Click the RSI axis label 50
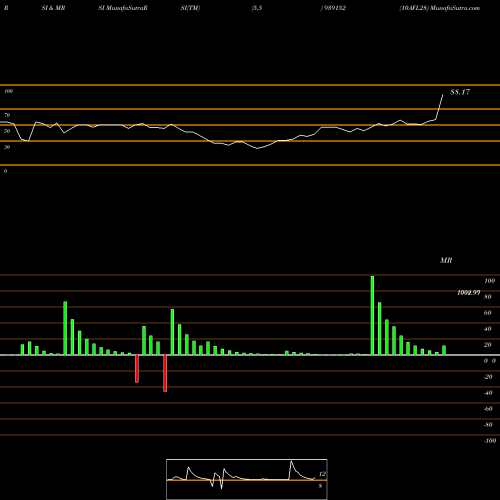Screen dimensions: 500x500 7,131
